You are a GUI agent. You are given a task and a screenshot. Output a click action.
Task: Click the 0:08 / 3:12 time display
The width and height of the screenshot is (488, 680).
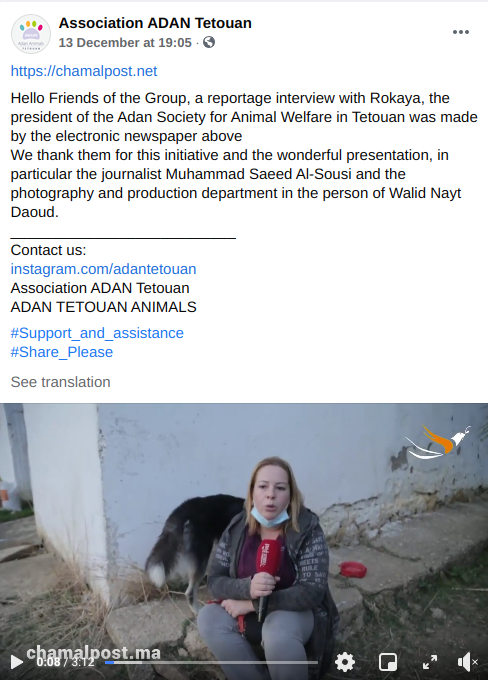point(65,662)
